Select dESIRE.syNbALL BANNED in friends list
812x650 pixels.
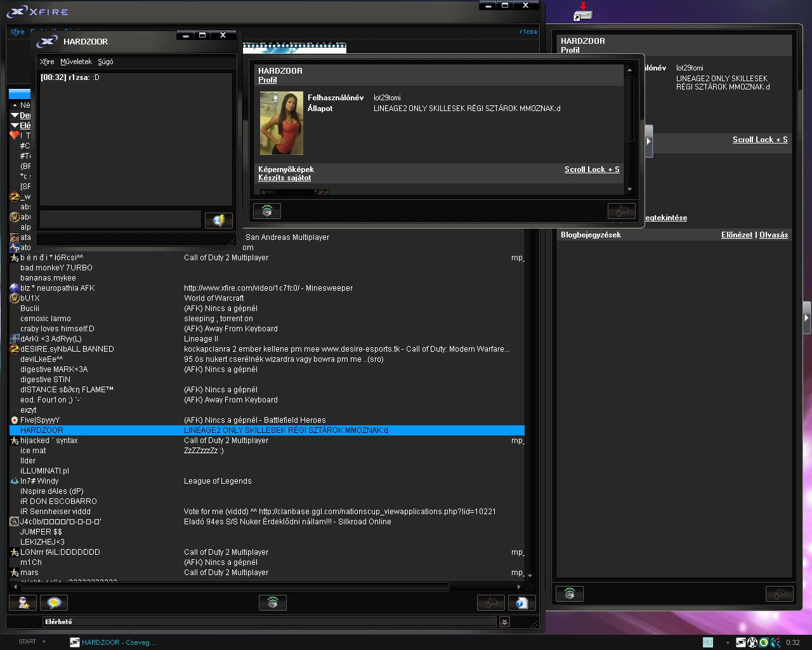coord(67,349)
